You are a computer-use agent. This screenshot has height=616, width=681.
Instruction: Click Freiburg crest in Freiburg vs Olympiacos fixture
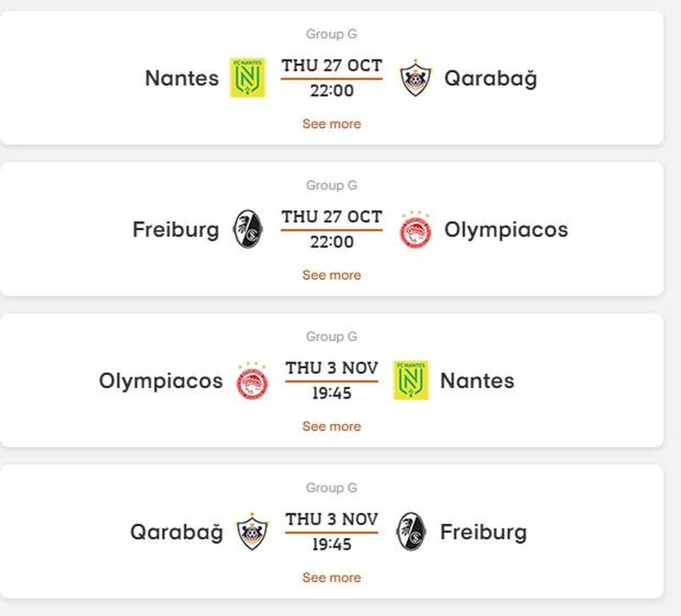point(247,229)
